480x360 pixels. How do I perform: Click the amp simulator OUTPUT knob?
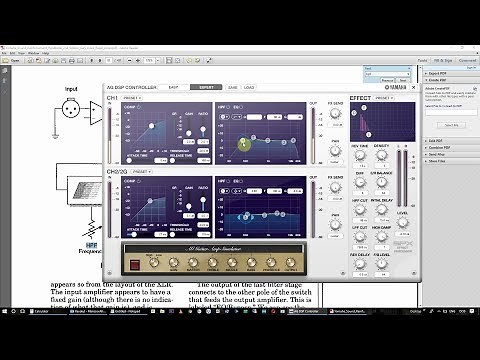(x=291, y=262)
